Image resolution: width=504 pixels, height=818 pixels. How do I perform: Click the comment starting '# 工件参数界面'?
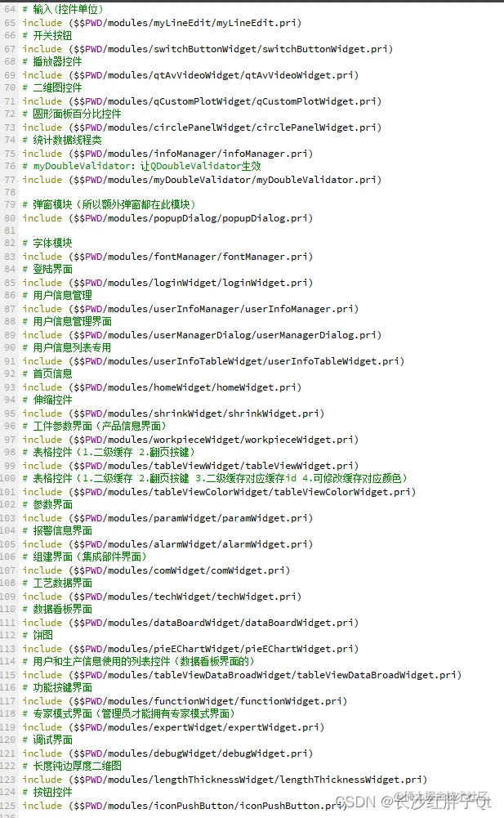tap(95, 426)
